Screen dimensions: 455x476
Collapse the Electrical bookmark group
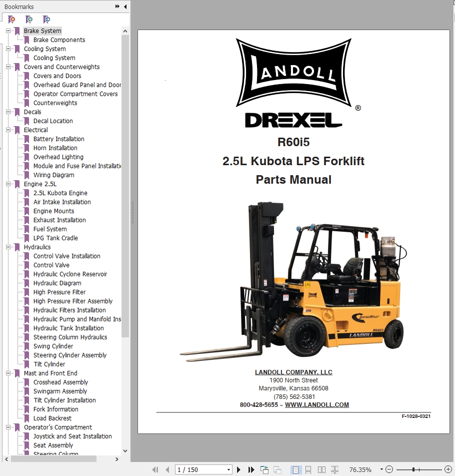(8, 130)
